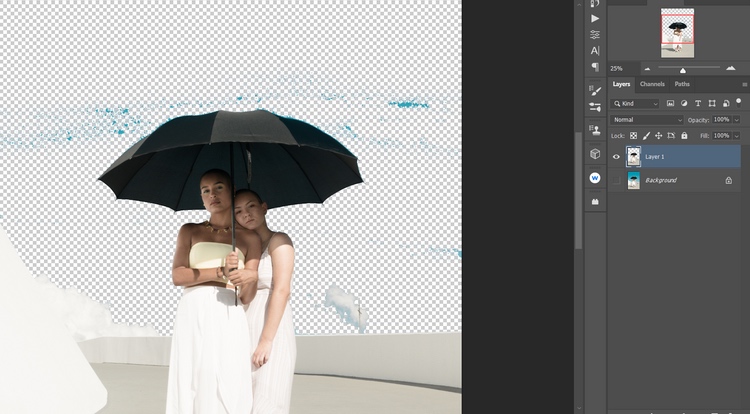Click the Navigator zoom slider handle
Screen dimensions: 750x414
[683, 70]
